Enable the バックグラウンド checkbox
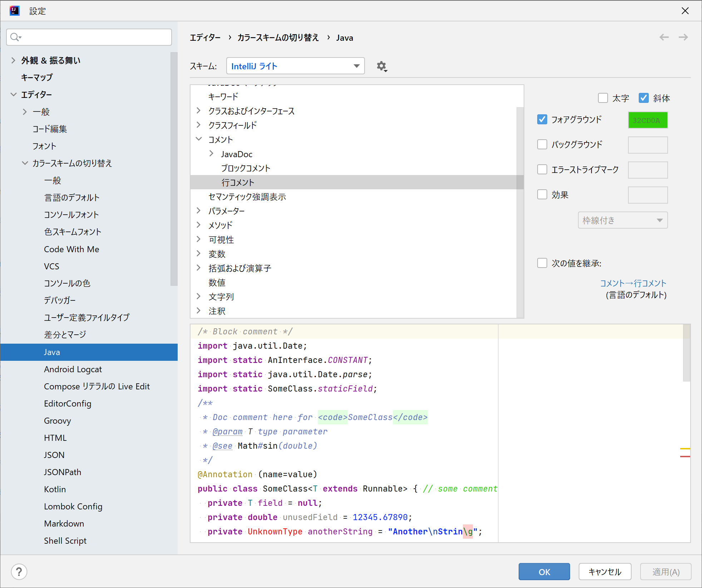This screenshot has height=588, width=702. [x=542, y=144]
